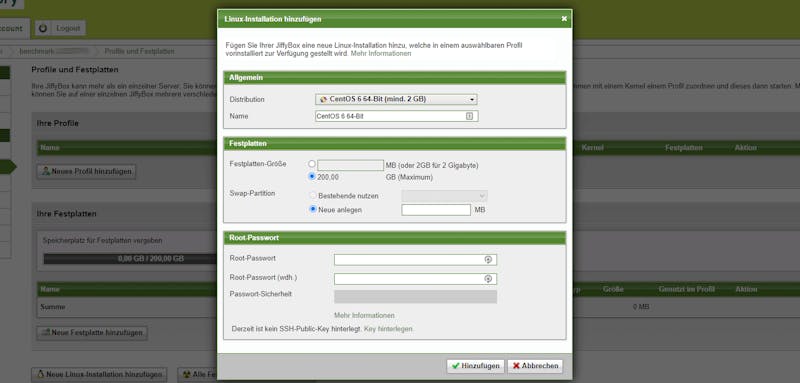This screenshot has width=800, height=383.
Task: Click the Ihre Festplatten section heading
Action: click(66, 214)
